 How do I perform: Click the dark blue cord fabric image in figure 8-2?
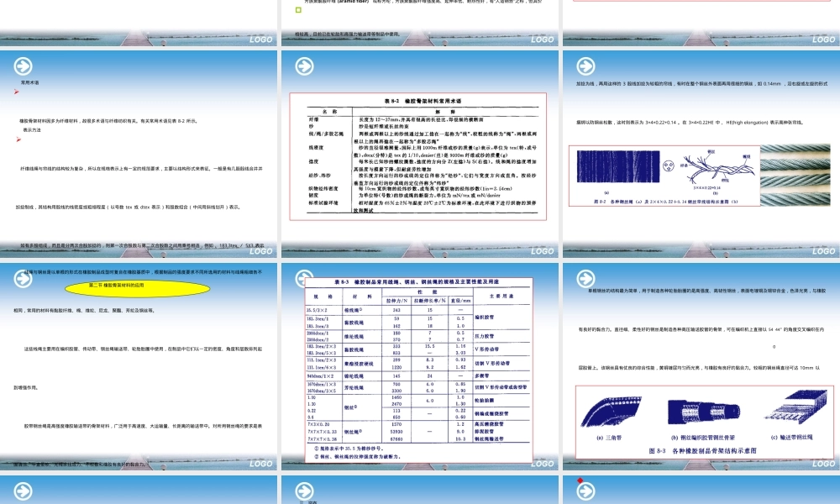pos(618,166)
